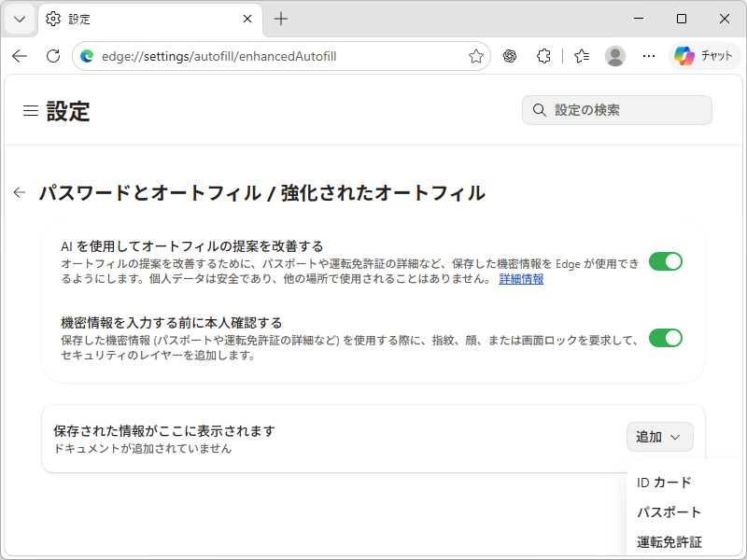
Task: Toggle AI を使用してオートフィルの提案を改善する switch
Action: click(666, 261)
